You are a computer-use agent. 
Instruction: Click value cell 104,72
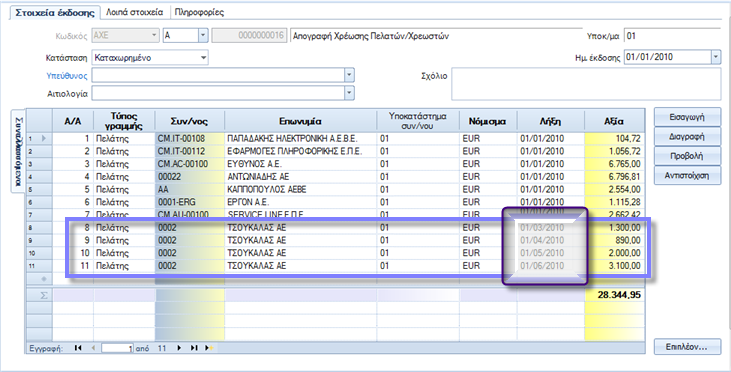[614, 138]
